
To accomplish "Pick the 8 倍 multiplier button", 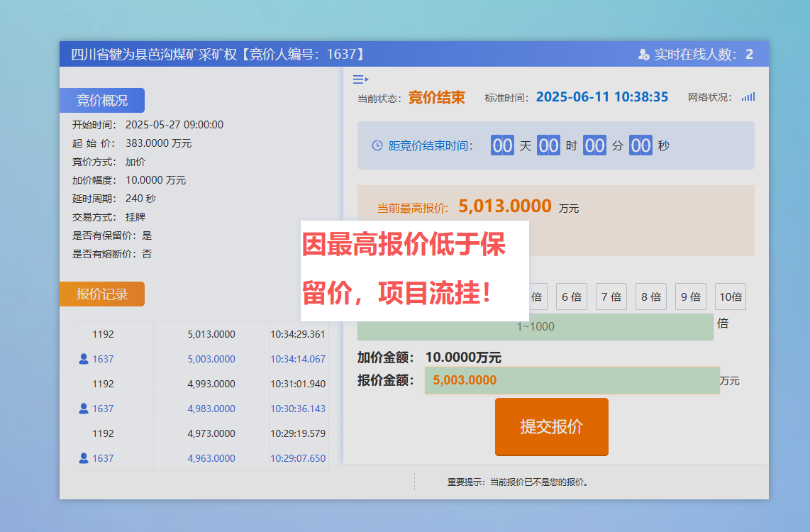I will coord(650,297).
